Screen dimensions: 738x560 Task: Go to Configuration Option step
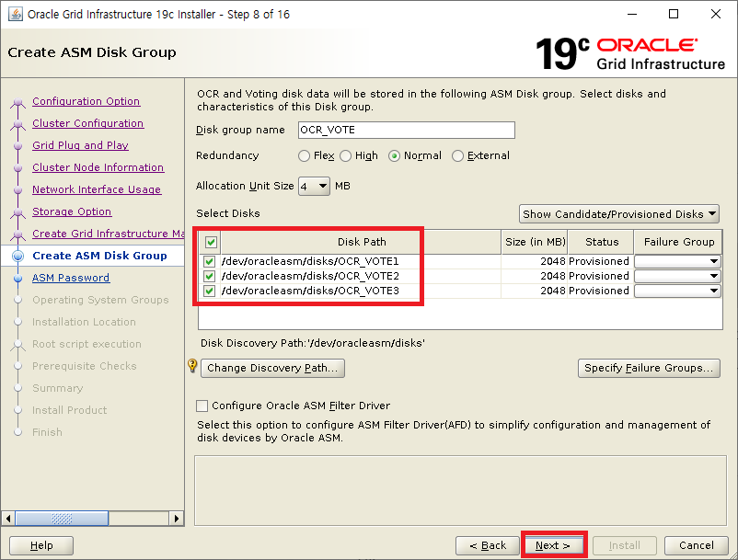pyautogui.click(x=86, y=101)
